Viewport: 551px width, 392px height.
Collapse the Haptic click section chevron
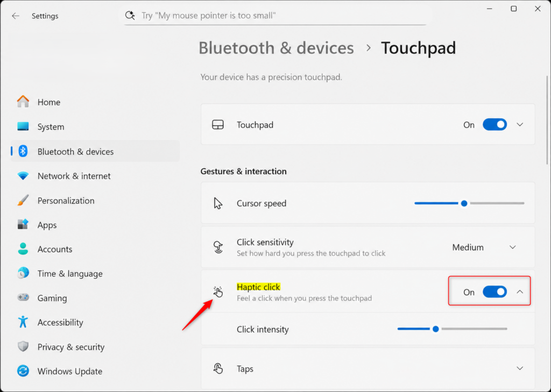point(520,291)
